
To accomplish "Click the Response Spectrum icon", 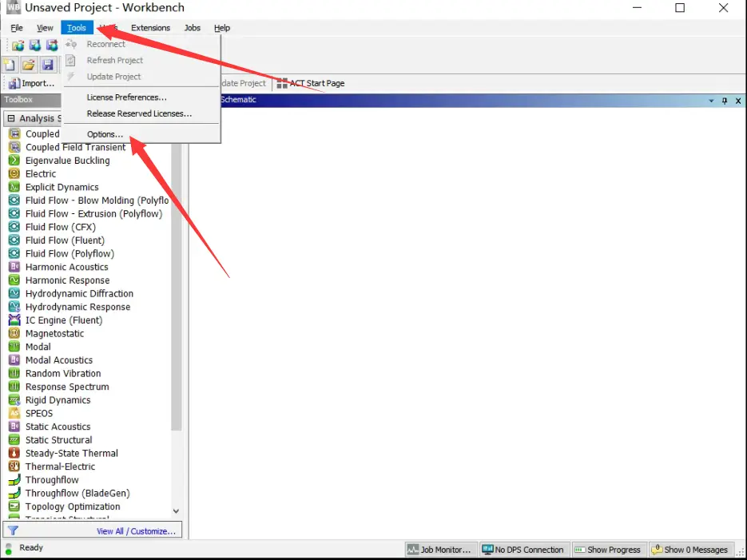I will (14, 387).
